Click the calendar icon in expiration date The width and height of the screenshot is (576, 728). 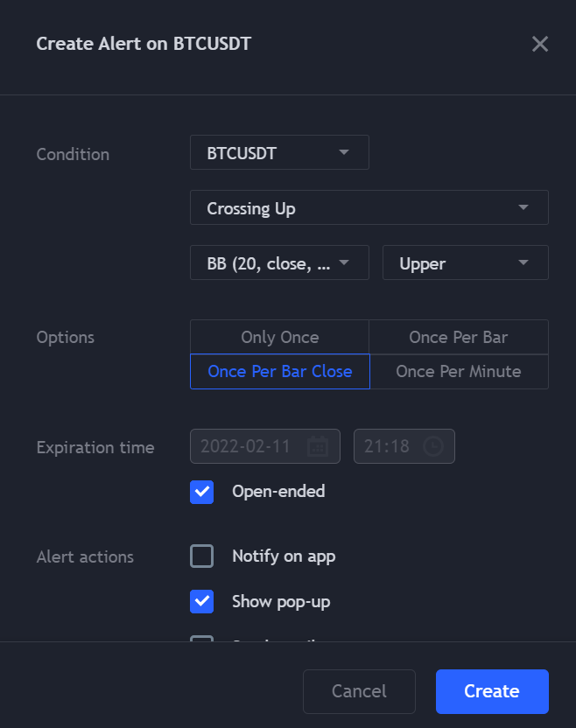(318, 446)
